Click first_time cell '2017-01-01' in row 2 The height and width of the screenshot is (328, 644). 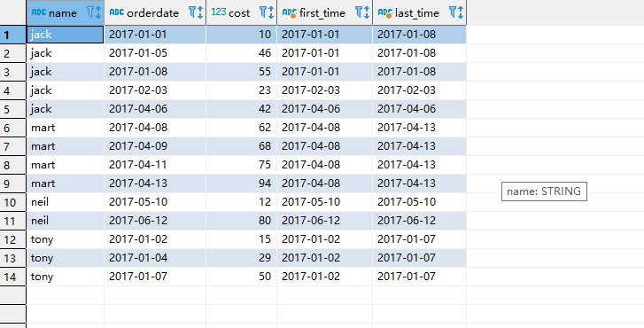(325, 53)
